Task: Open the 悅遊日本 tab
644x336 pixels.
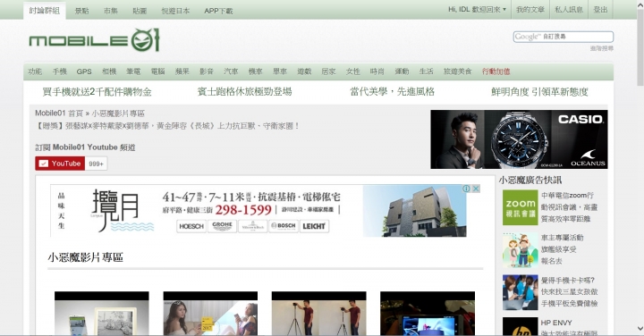Action: click(176, 11)
